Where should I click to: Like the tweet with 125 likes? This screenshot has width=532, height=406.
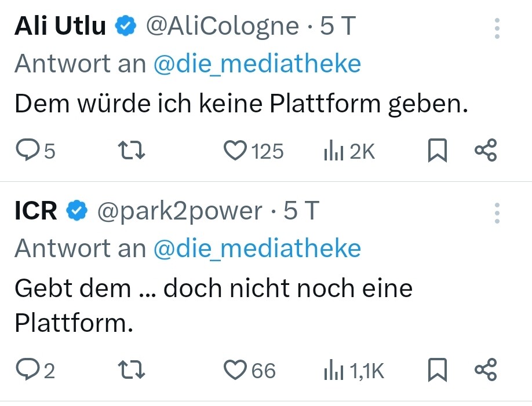point(235,151)
